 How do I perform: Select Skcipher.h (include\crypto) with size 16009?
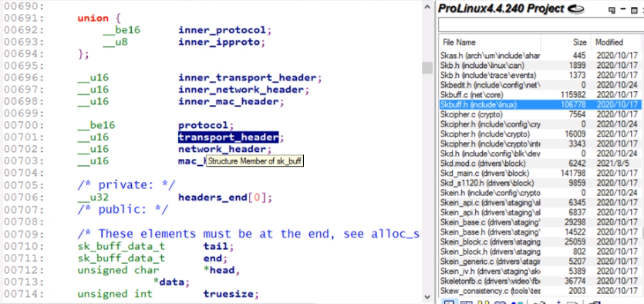click(540, 134)
